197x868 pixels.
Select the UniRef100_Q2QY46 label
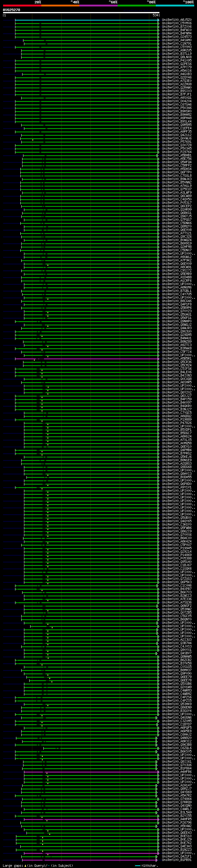177,78
